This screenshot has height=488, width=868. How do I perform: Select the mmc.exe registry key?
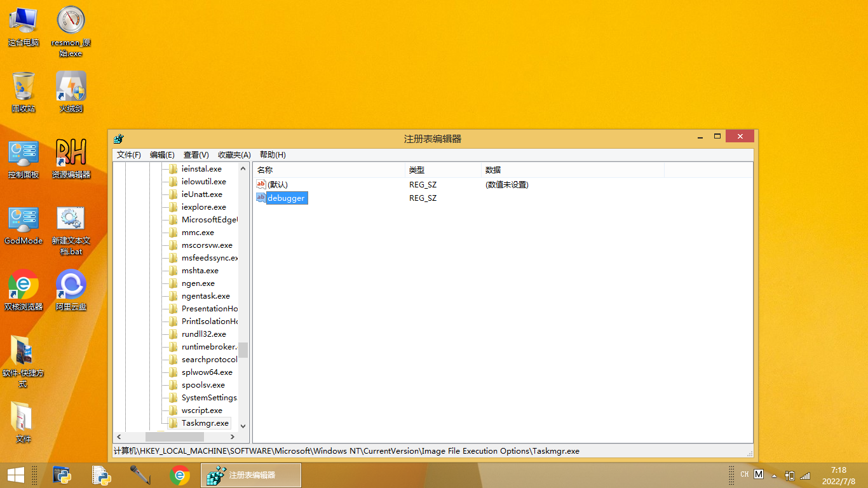(x=198, y=233)
